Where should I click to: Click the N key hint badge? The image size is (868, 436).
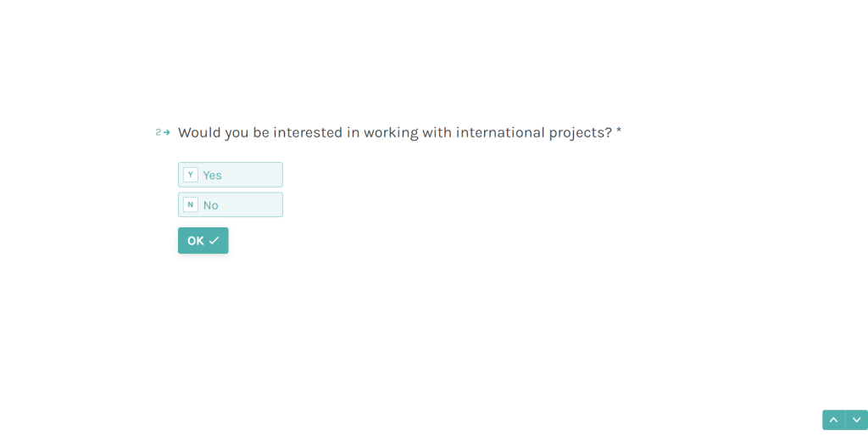pos(191,204)
